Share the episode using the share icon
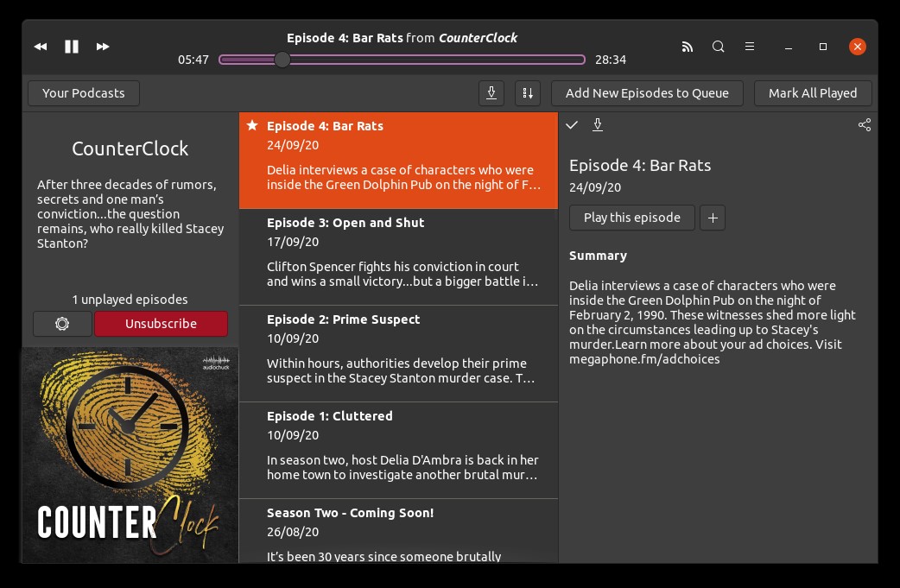The image size is (900, 588). click(x=865, y=125)
